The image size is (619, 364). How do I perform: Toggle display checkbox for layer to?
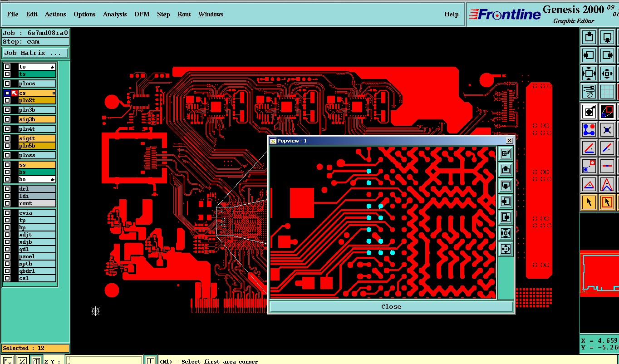tap(7, 67)
